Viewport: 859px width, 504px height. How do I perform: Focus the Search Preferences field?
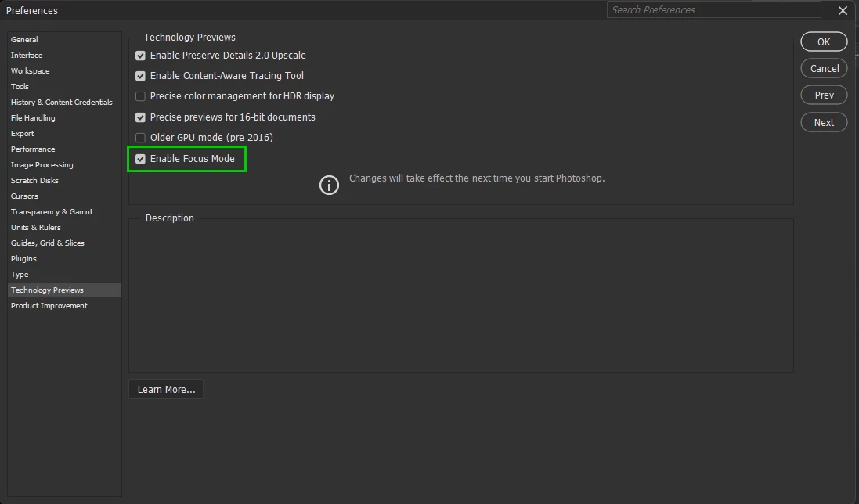click(x=714, y=10)
